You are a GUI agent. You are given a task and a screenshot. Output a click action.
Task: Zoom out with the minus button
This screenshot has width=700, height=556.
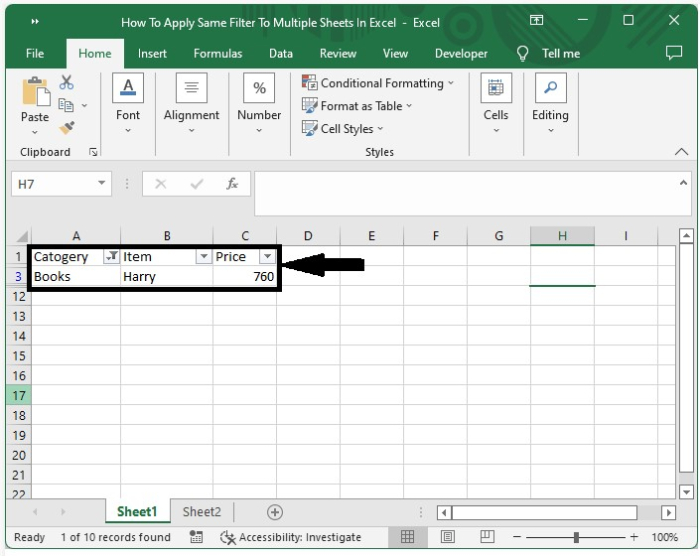[517, 537]
